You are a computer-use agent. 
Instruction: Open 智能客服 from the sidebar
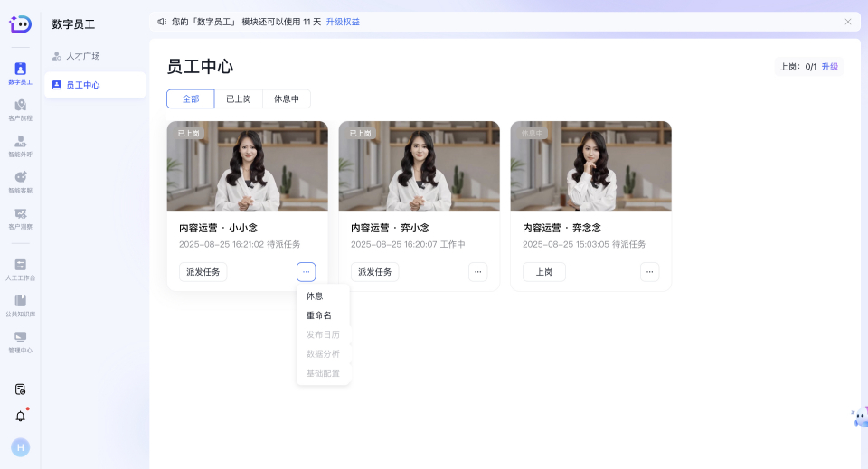(20, 182)
